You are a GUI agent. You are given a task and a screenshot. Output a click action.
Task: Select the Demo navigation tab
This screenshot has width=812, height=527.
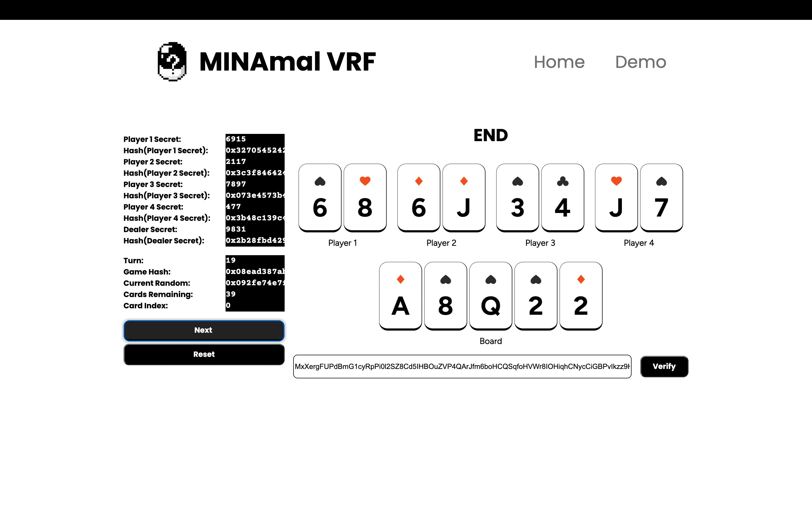[x=641, y=61]
